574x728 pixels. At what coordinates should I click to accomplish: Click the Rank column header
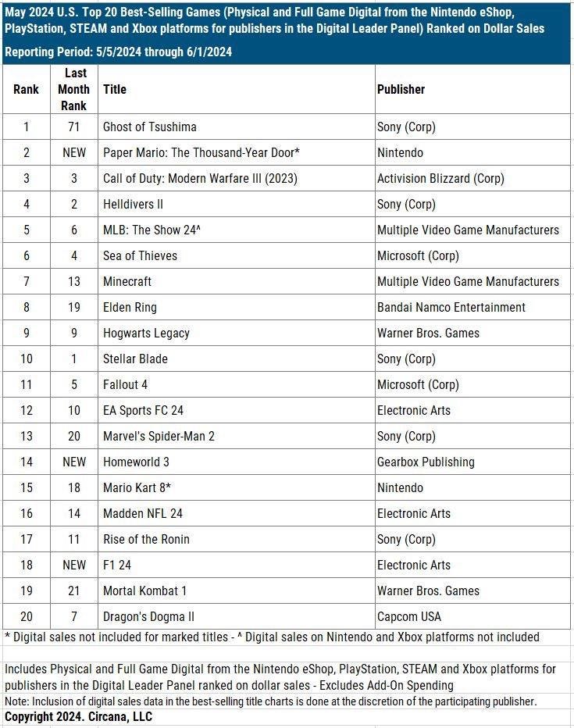tap(26, 89)
